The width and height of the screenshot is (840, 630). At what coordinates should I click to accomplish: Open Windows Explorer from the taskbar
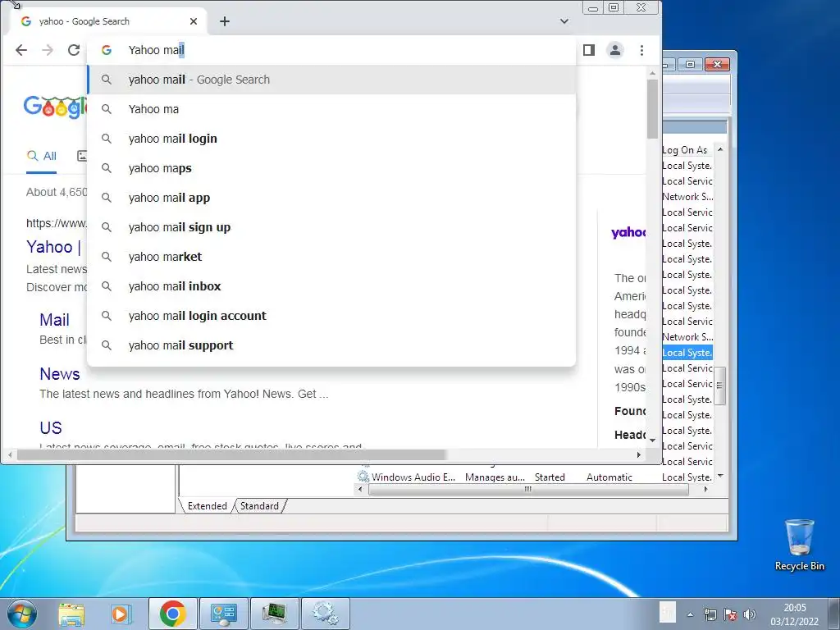pyautogui.click(x=71, y=614)
